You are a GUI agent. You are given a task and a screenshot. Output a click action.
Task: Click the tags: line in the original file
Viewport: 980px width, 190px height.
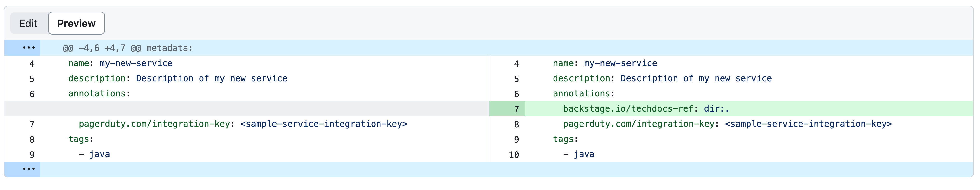pos(81,139)
